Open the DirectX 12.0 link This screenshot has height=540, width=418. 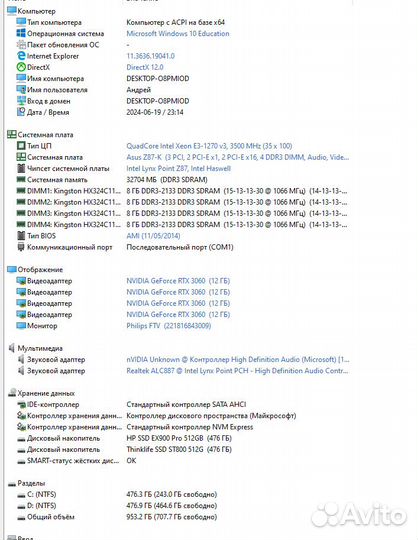click(145, 67)
